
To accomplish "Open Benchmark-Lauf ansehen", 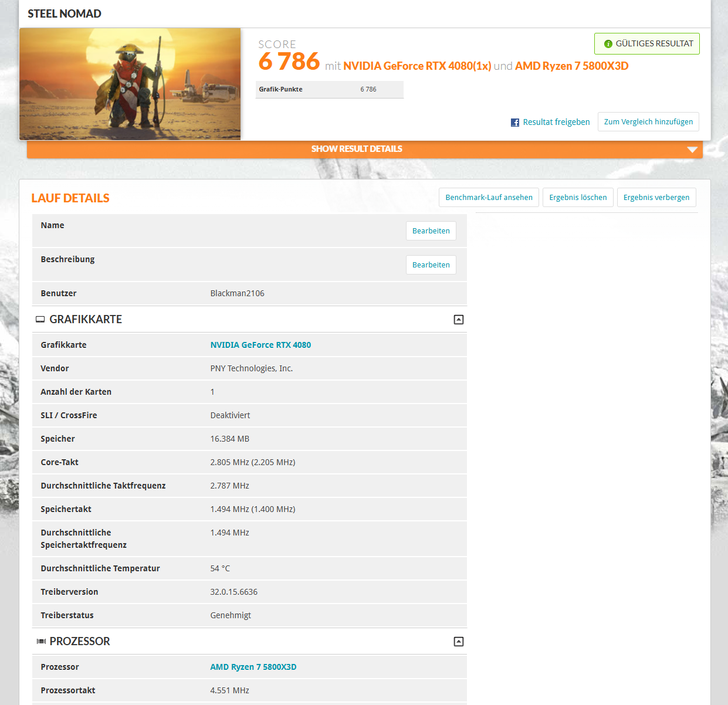I will (489, 198).
